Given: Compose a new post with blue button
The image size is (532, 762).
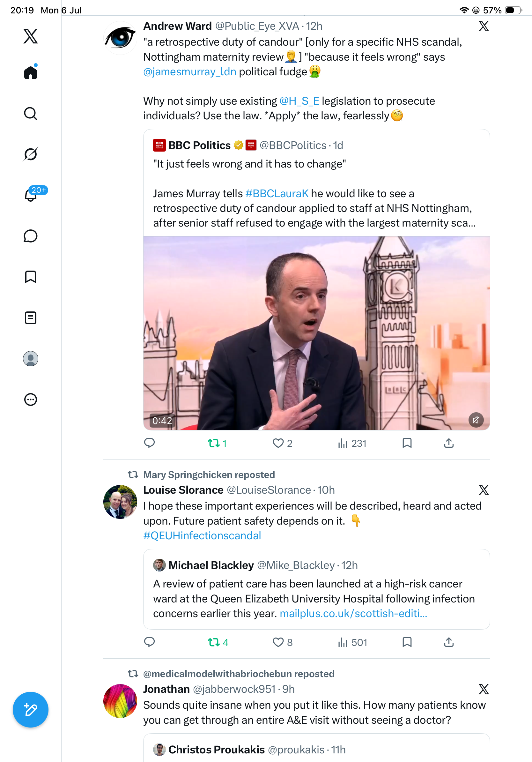Looking at the screenshot, I should [31, 710].
